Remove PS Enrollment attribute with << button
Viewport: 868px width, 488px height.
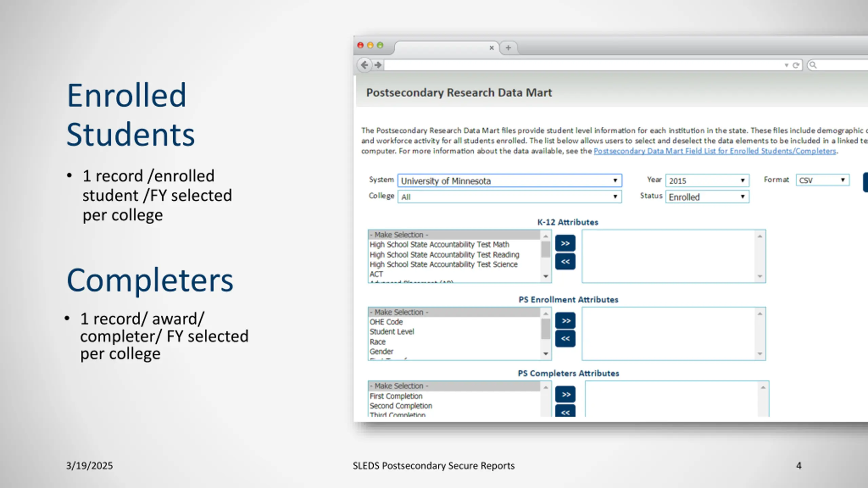click(x=565, y=339)
